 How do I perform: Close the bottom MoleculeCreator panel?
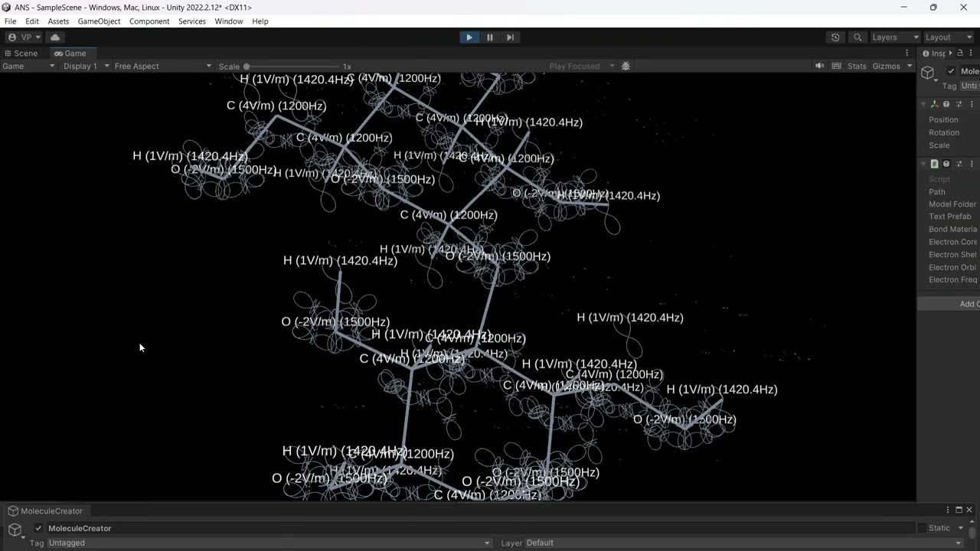[x=969, y=510]
